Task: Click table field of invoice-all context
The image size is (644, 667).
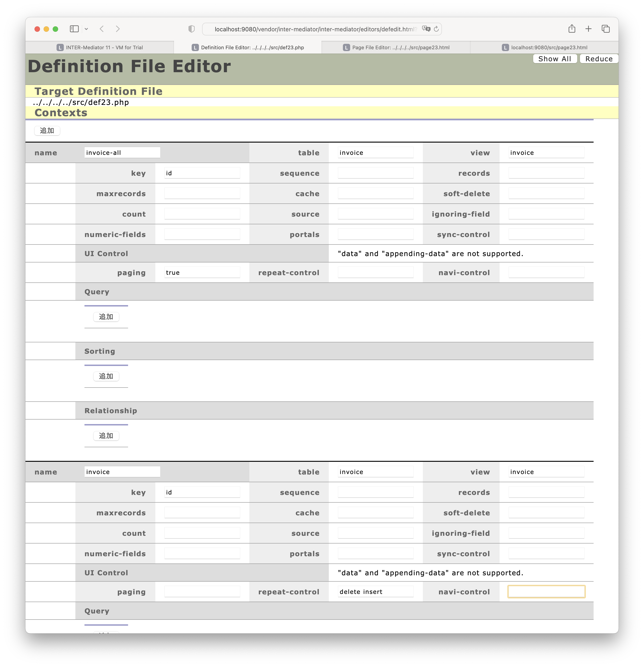Action: point(376,153)
